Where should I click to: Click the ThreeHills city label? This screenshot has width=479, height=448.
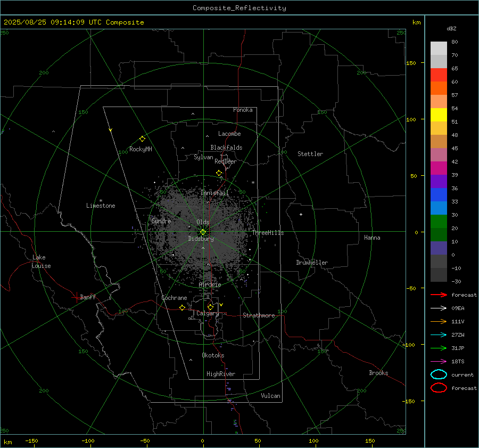coord(268,233)
